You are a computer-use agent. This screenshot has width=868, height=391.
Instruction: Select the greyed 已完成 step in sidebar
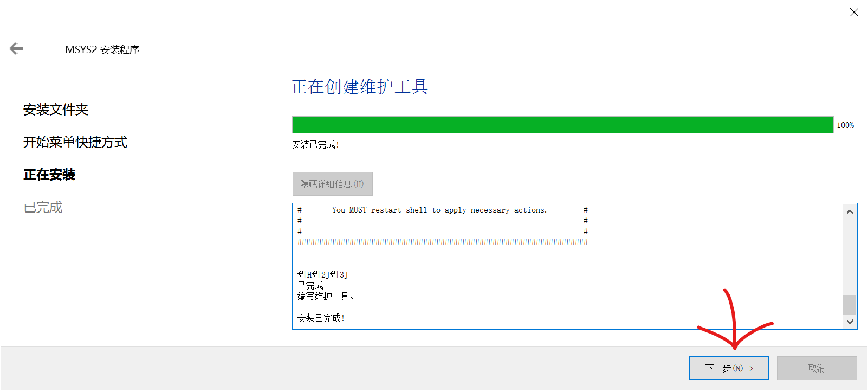[43, 207]
